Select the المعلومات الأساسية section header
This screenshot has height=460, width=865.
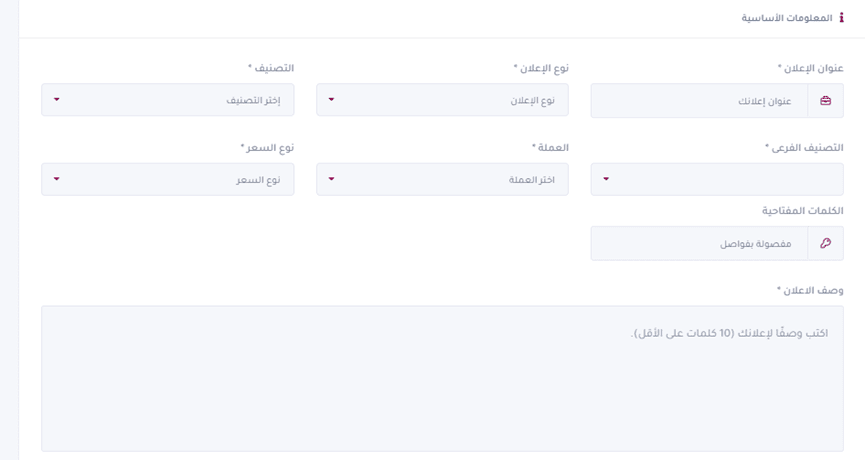point(786,18)
